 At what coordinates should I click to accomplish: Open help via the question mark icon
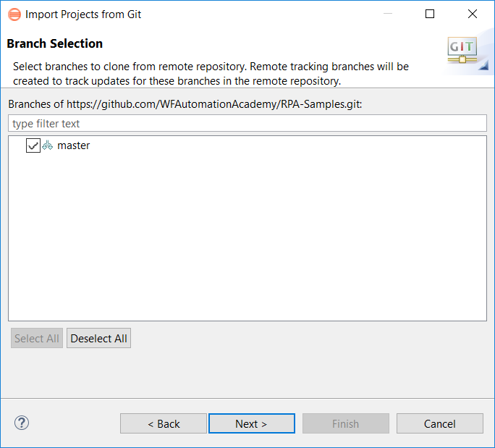[x=22, y=423]
